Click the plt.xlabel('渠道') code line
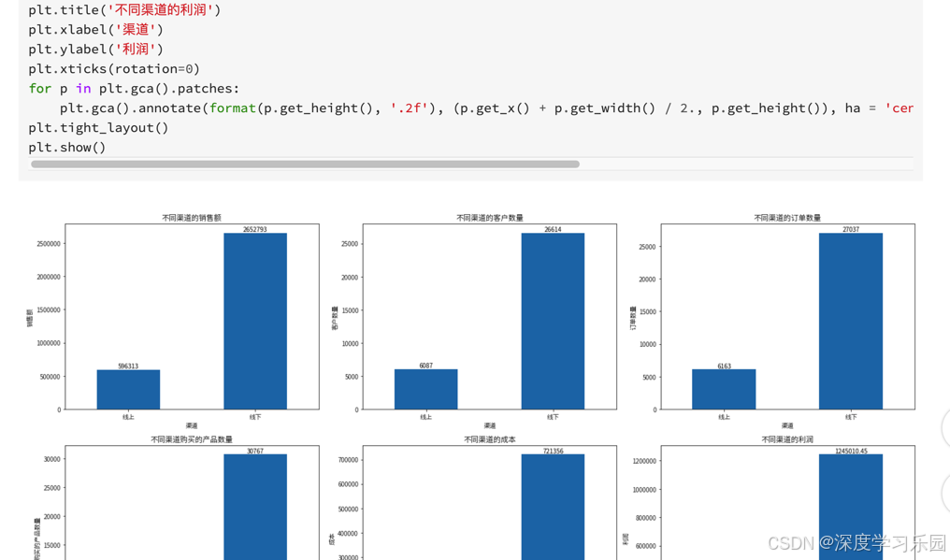 95,30
